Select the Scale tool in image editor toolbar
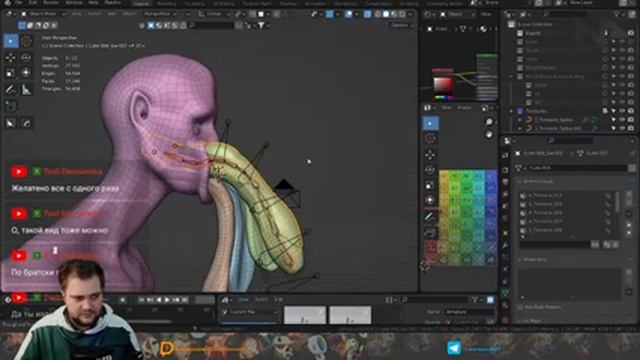 click(430, 185)
